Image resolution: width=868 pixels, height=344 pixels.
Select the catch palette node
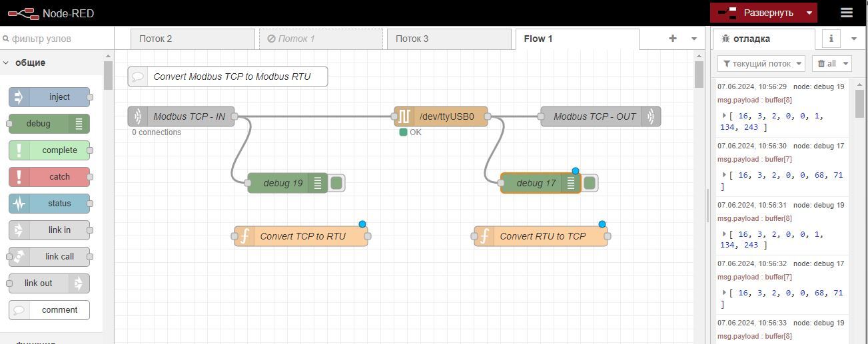(x=51, y=177)
